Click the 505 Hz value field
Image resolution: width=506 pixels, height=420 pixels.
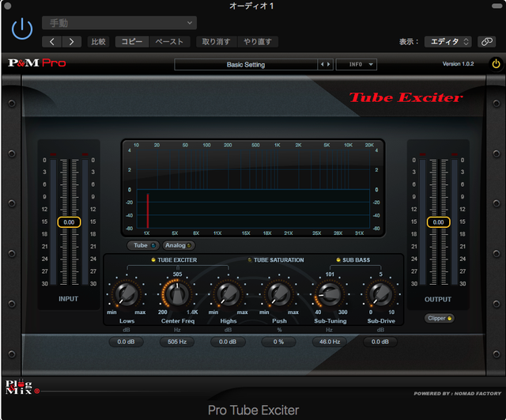pyautogui.click(x=177, y=342)
